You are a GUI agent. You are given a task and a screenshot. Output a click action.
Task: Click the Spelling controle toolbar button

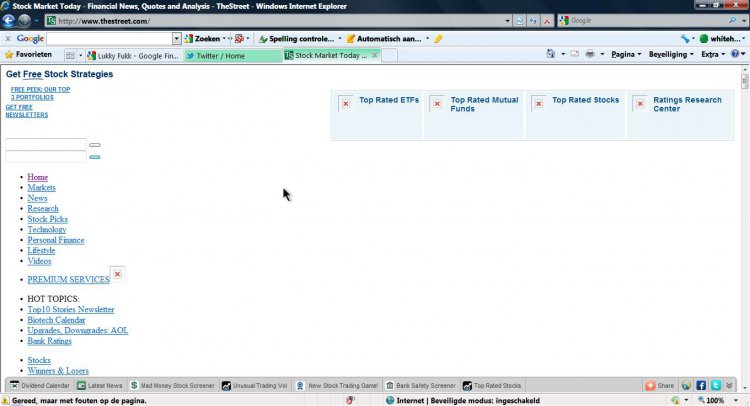[x=297, y=39]
